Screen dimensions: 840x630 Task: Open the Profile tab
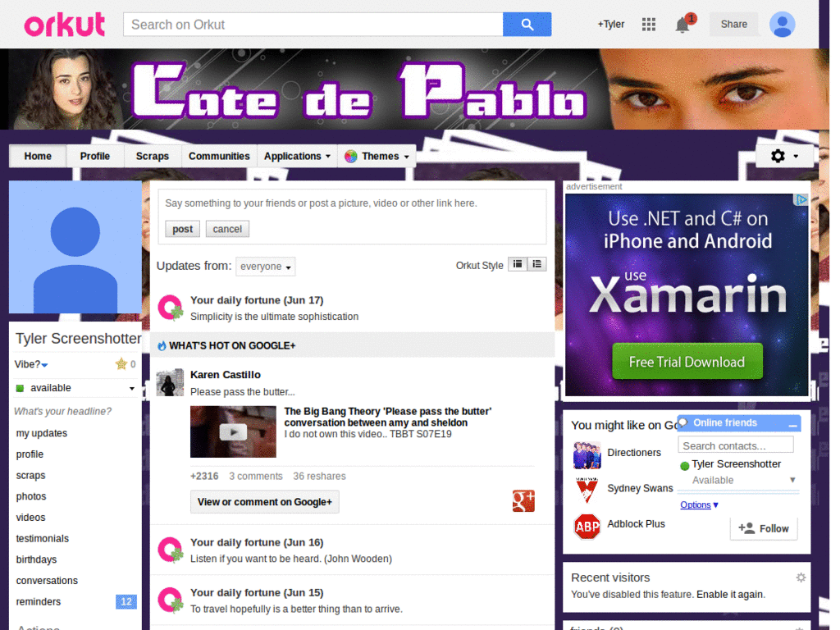95,157
